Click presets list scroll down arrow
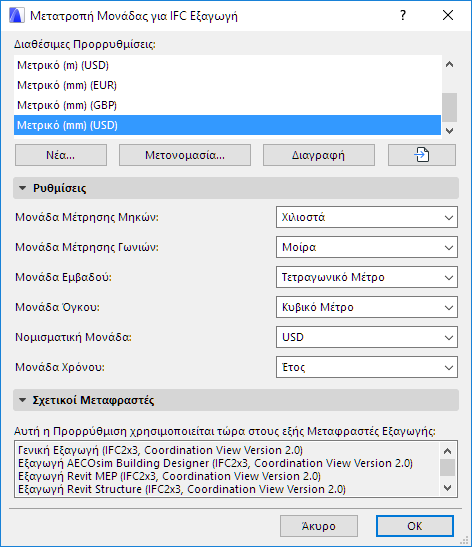The image size is (472, 547). click(x=449, y=131)
